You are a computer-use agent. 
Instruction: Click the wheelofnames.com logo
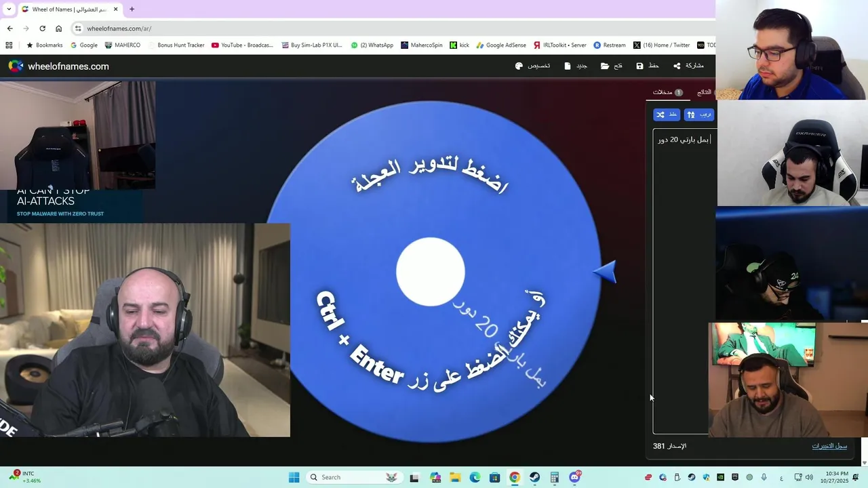[58, 66]
